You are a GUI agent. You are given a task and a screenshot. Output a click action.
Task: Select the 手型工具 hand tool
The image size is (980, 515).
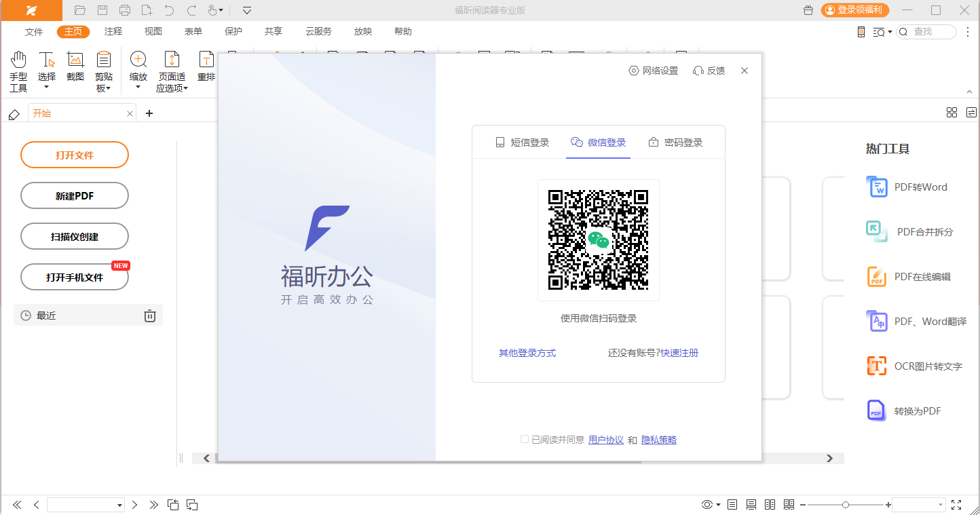click(x=18, y=71)
